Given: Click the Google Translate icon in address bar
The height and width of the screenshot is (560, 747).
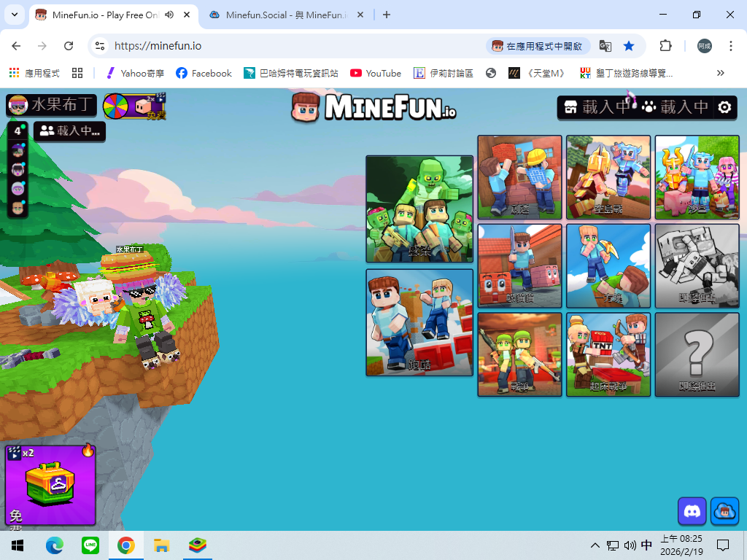Looking at the screenshot, I should tap(605, 46).
